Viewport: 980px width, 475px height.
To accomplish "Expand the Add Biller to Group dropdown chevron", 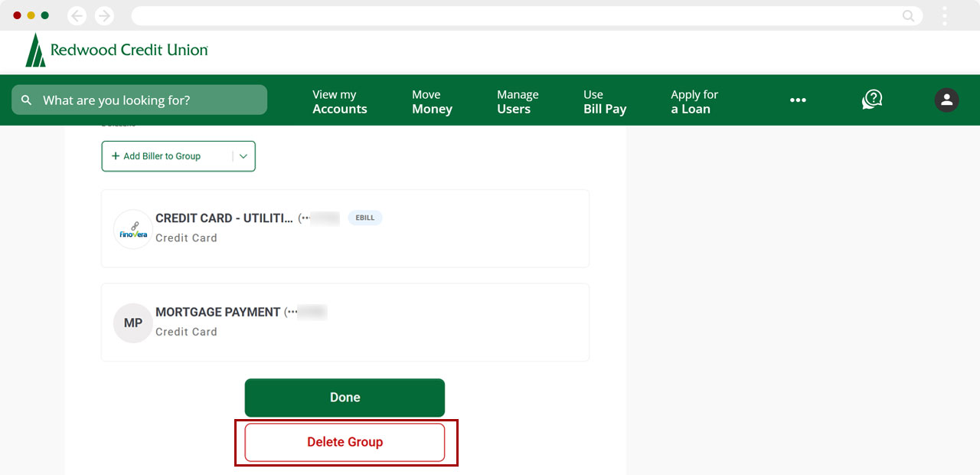I will coord(243,156).
